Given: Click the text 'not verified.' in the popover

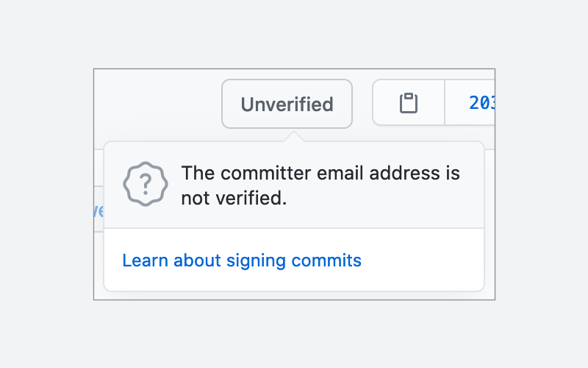Looking at the screenshot, I should pos(234,198).
